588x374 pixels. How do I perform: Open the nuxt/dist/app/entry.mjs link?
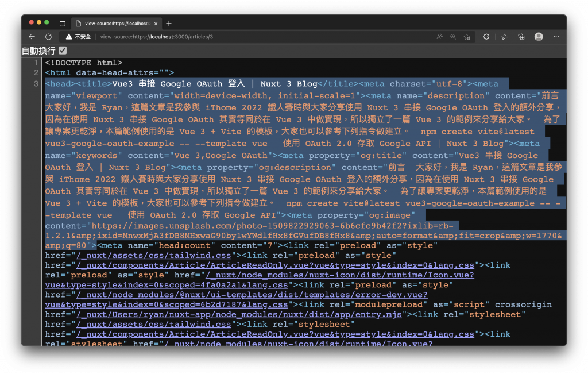coord(239,314)
